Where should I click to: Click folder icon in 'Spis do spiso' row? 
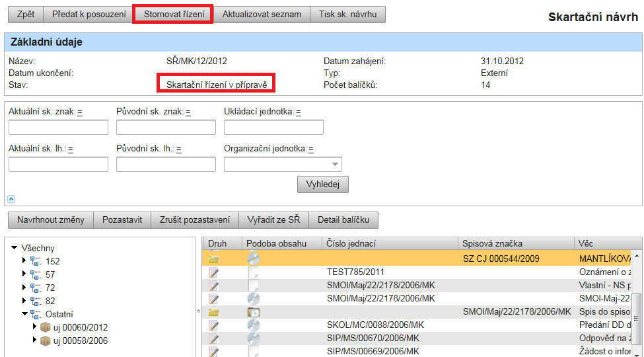(214, 312)
